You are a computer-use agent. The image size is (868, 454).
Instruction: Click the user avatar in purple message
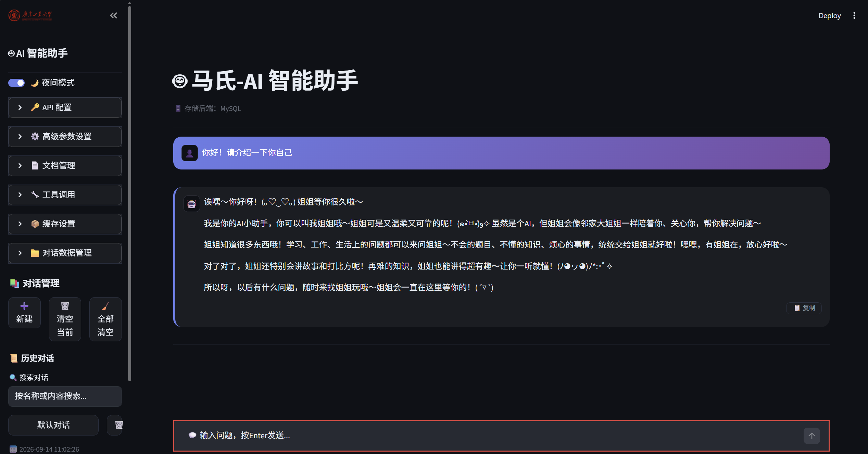pyautogui.click(x=189, y=153)
